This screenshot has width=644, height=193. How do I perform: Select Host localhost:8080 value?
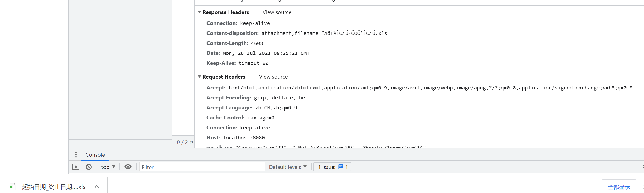coord(243,138)
